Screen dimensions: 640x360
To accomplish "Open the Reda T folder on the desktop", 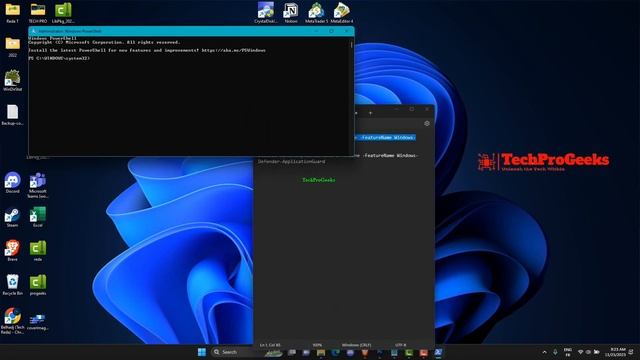I will coord(12,13).
